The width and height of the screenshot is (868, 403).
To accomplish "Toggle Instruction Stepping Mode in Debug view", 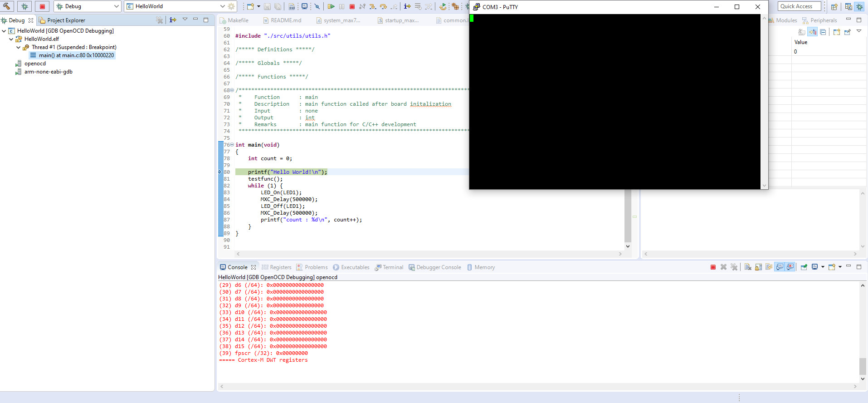I will point(173,20).
